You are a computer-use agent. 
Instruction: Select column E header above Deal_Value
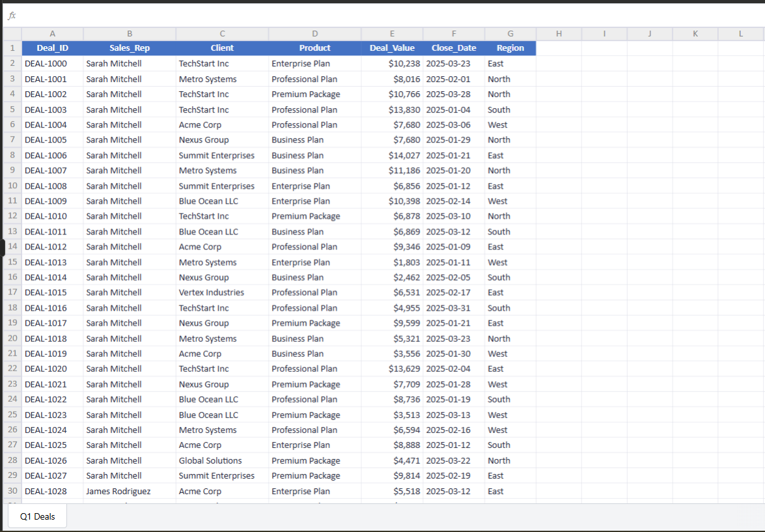[x=392, y=33]
